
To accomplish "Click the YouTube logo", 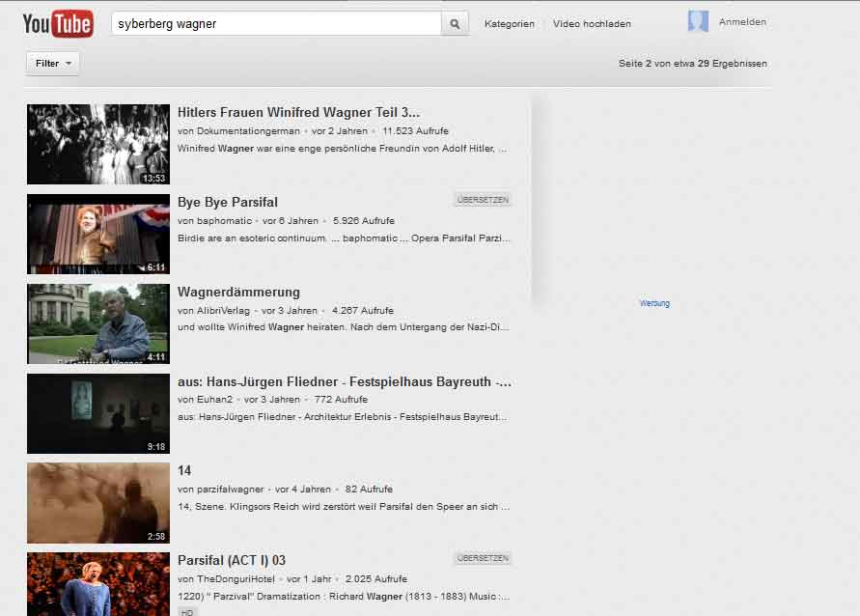I will 58,23.
